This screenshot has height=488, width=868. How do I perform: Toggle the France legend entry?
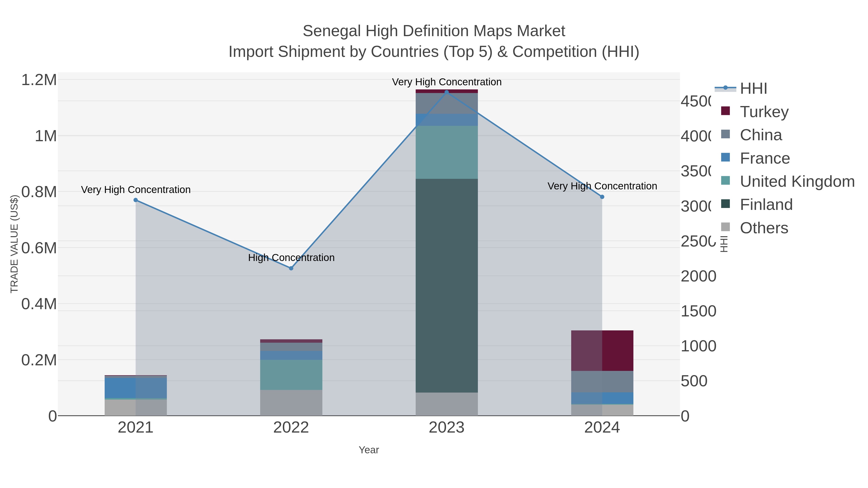(755, 158)
